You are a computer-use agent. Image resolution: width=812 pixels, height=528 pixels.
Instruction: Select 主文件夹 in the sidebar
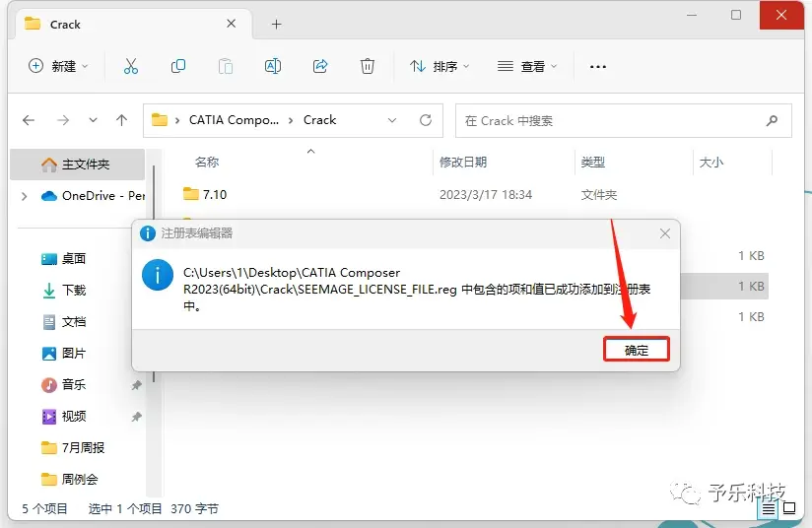click(x=77, y=165)
